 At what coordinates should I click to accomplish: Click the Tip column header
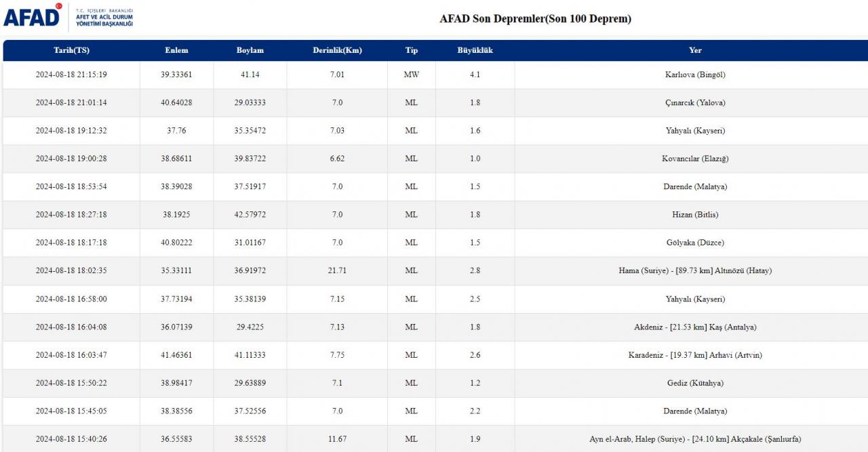tap(411, 51)
